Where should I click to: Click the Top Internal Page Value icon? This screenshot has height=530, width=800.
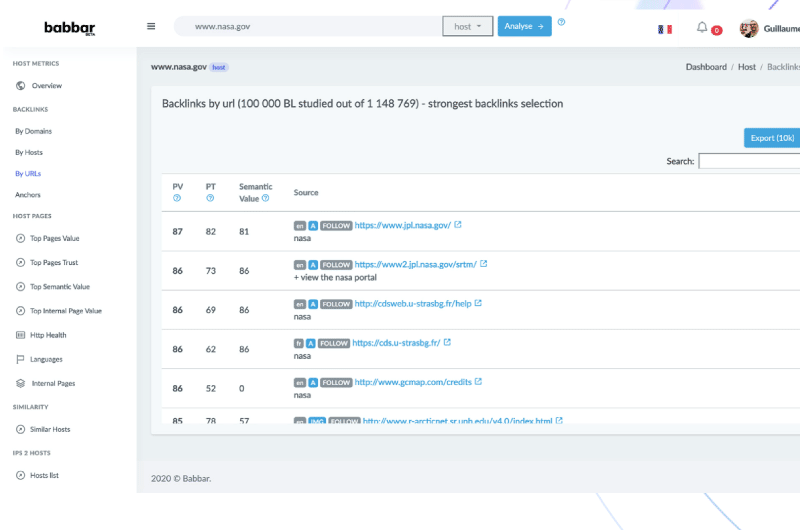coord(20,311)
